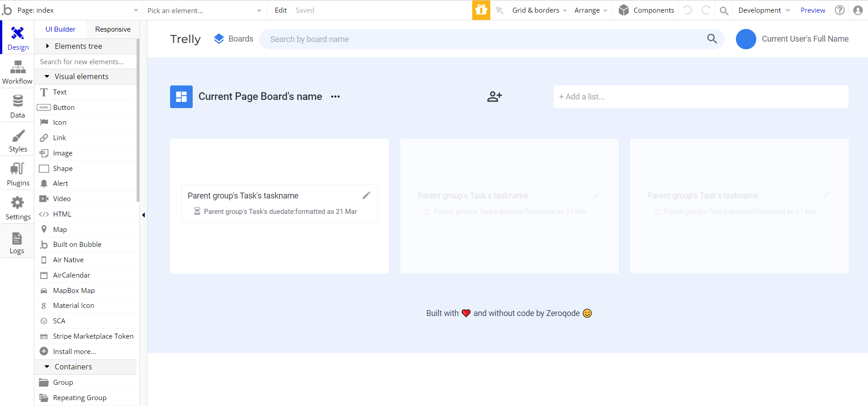Click the Search for new elements field

(x=85, y=61)
